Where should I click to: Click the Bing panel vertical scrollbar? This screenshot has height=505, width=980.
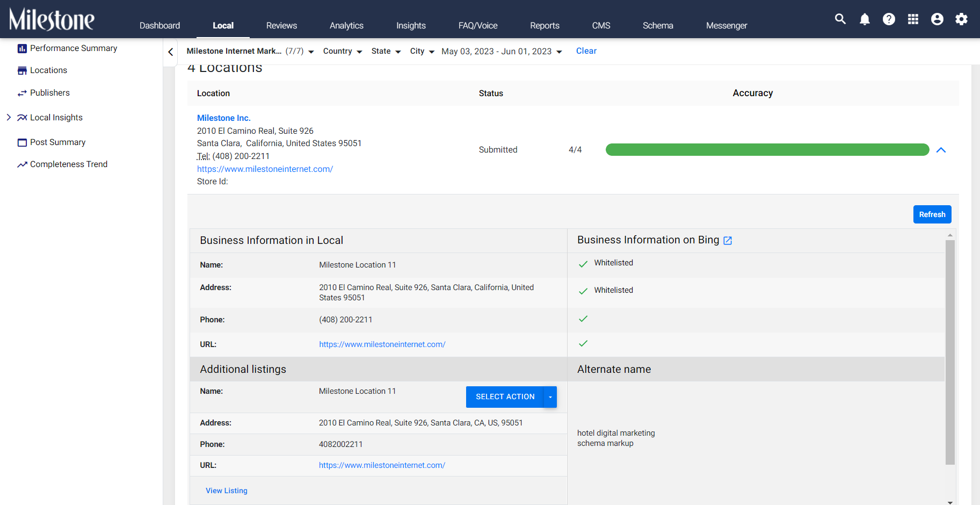pyautogui.click(x=950, y=352)
